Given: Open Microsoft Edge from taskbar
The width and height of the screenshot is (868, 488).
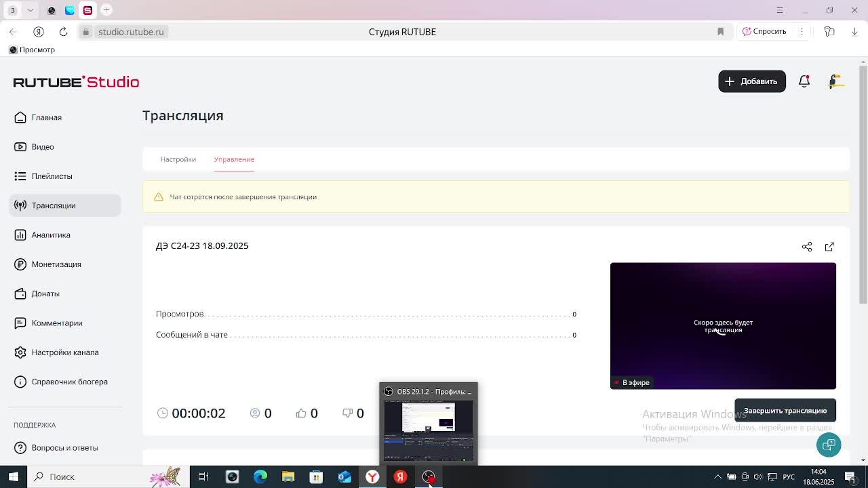Looking at the screenshot, I should tap(260, 476).
